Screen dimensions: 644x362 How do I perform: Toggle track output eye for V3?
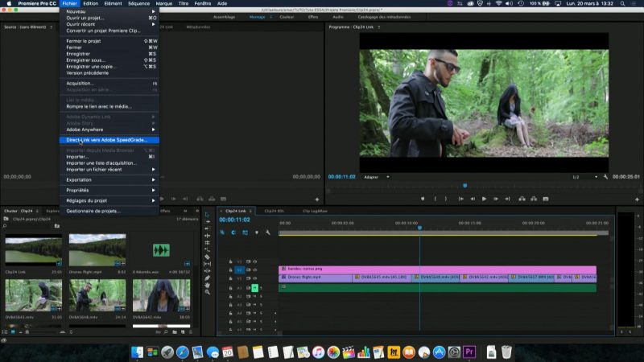tap(254, 261)
